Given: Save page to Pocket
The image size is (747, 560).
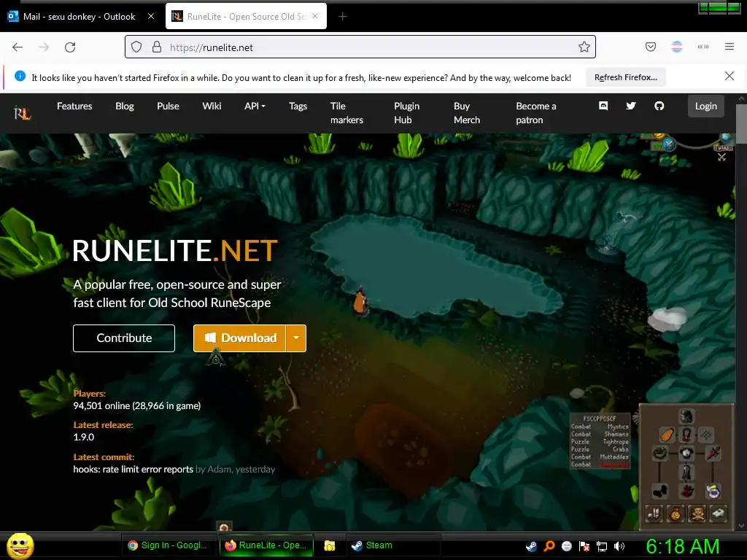Looking at the screenshot, I should pos(650,47).
